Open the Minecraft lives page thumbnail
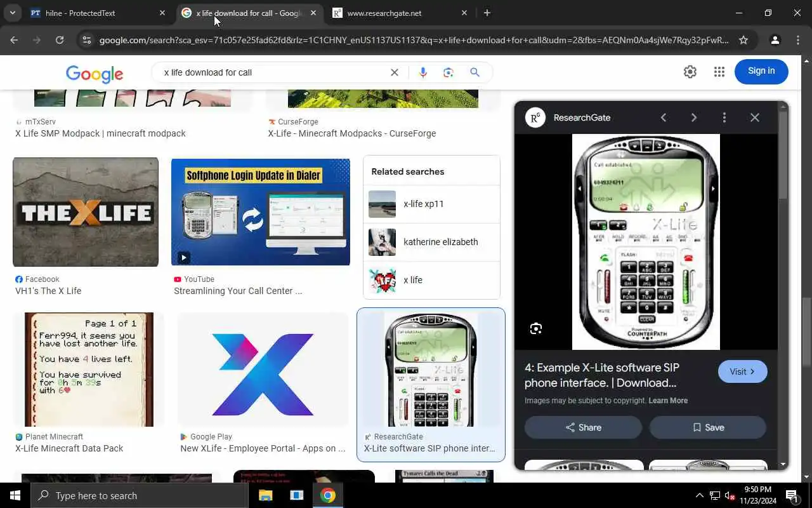The width and height of the screenshot is (812, 508). 89,370
